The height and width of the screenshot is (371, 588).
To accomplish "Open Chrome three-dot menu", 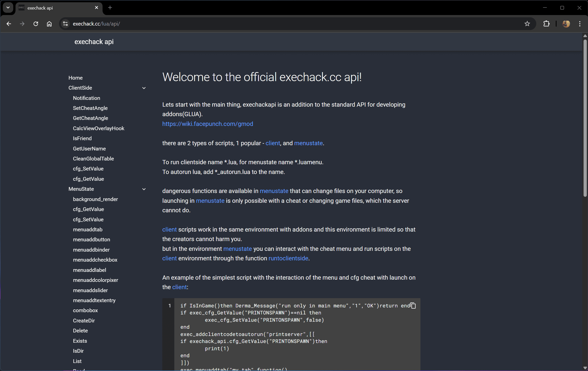I will (580, 24).
